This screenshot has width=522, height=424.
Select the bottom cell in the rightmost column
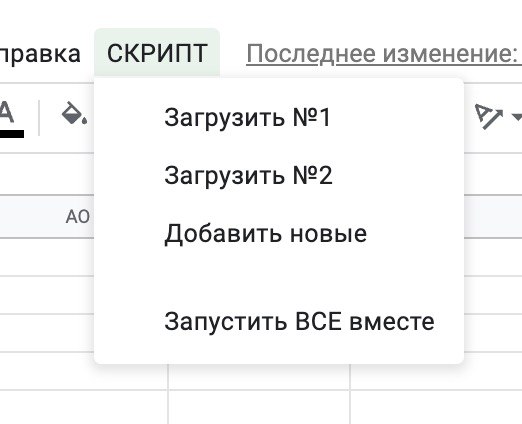(x=436, y=407)
